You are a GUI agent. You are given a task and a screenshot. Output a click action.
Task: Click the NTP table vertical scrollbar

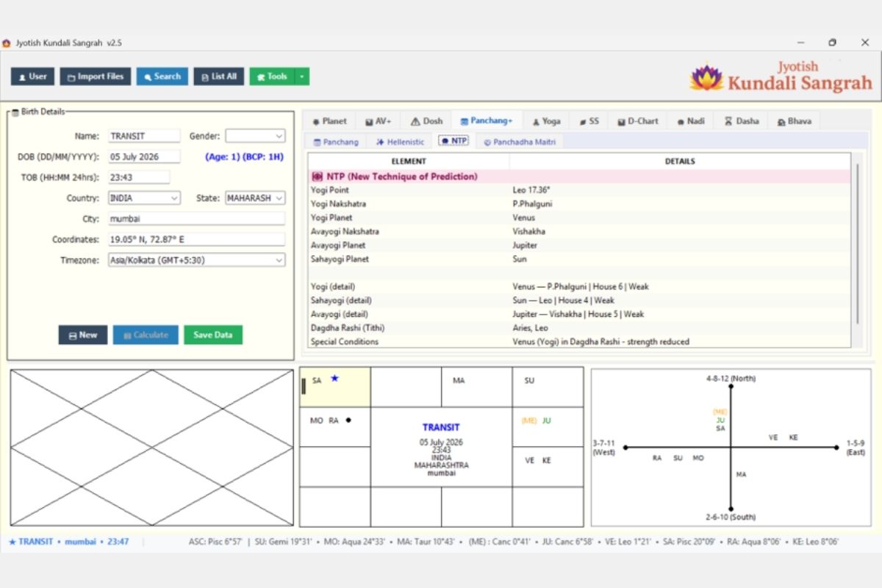tap(856, 244)
